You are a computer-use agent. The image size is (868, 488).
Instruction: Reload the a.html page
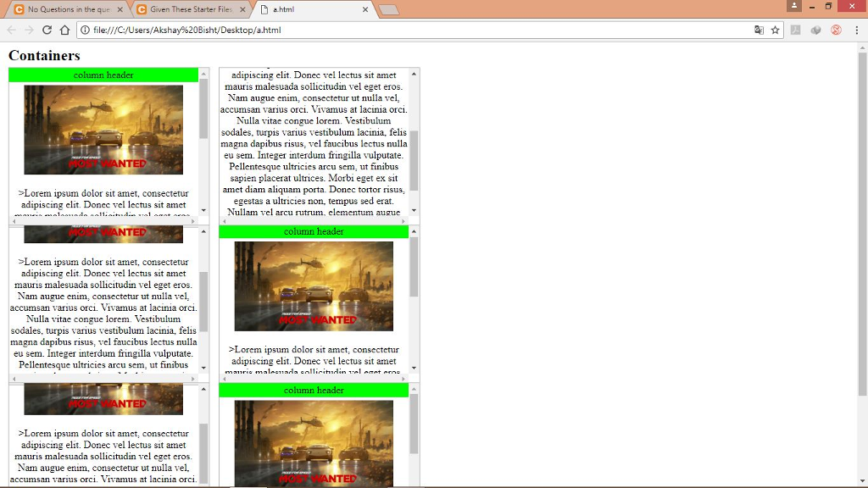(47, 30)
